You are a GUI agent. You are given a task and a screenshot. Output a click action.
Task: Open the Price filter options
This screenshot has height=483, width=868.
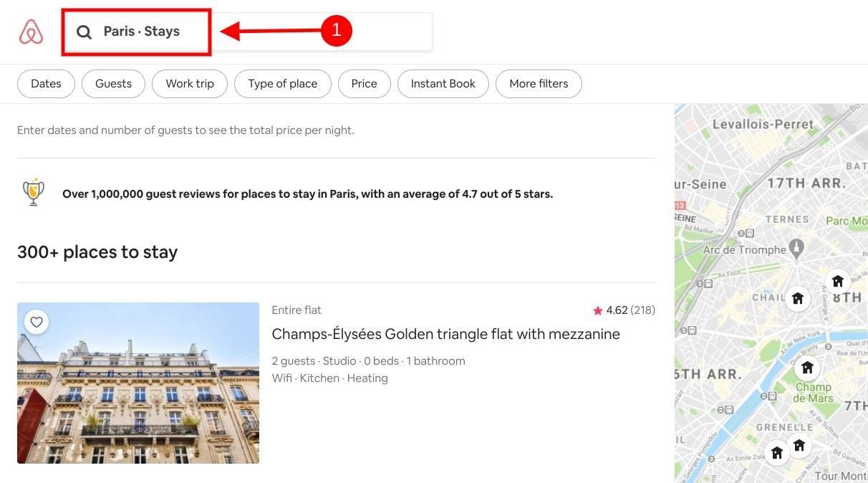coord(364,83)
